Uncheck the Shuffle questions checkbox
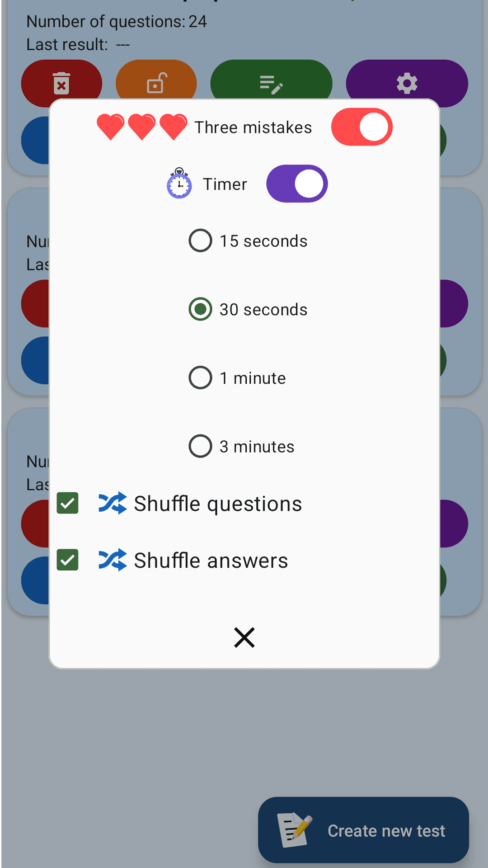This screenshot has height=868, width=488. (x=68, y=503)
